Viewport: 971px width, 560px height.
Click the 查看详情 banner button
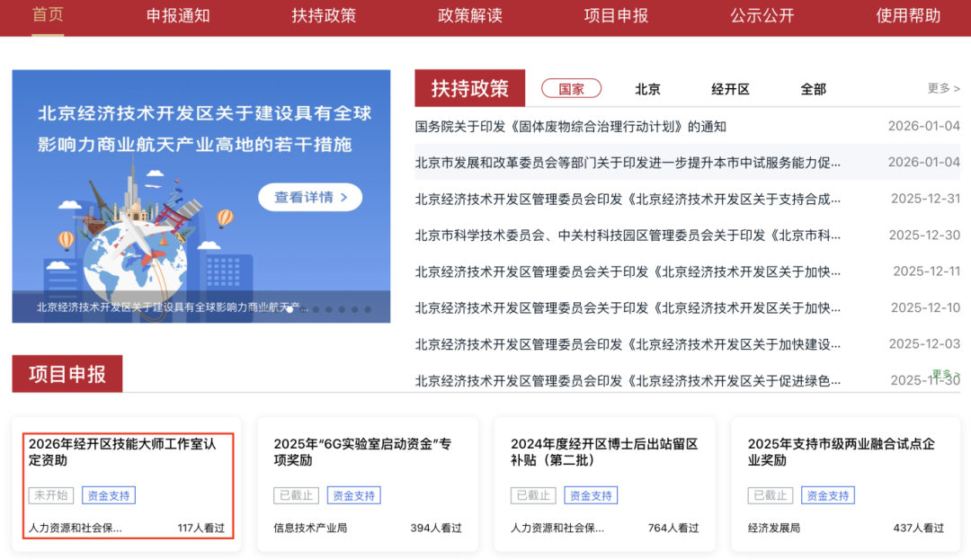tap(310, 196)
